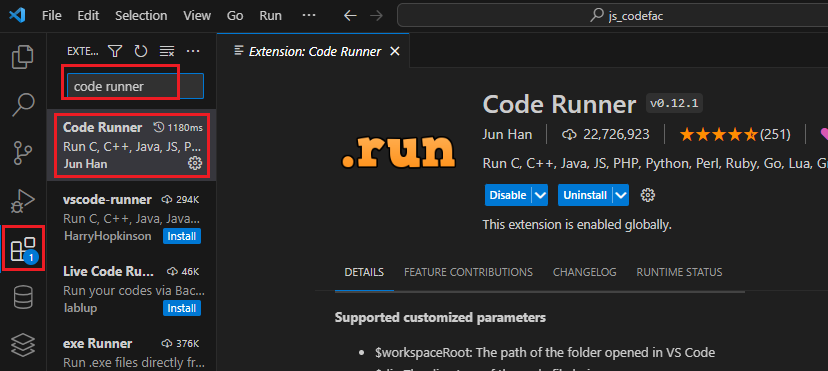The width and height of the screenshot is (828, 371).
Task: Switch to the FEATURE CONTRIBUTIONS tab
Action: tap(468, 272)
